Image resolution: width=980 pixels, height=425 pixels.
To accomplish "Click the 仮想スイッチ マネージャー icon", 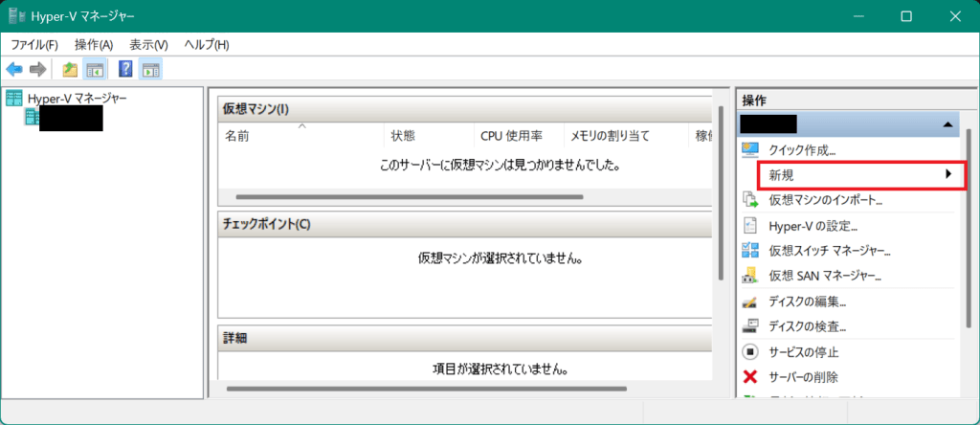I will tap(750, 251).
